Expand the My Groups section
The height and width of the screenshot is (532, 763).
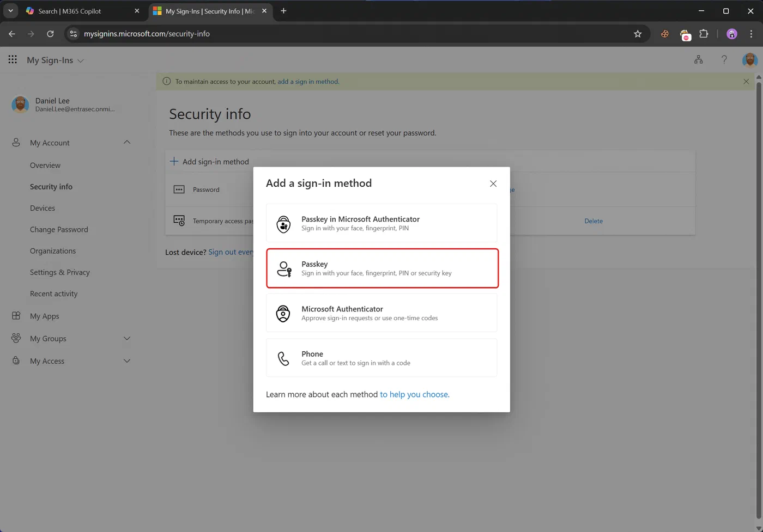coord(127,338)
